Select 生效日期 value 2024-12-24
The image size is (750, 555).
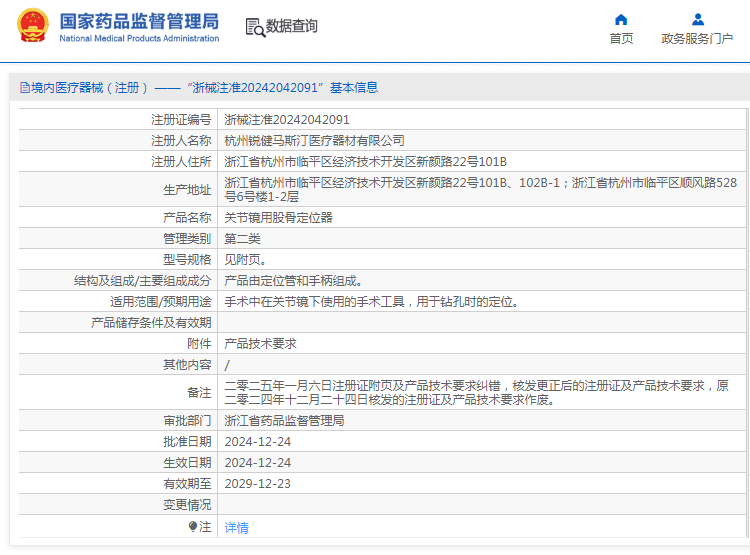point(257,463)
